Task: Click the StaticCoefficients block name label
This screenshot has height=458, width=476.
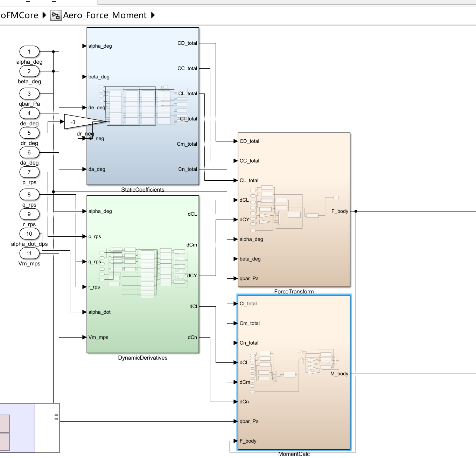Action: [143, 189]
